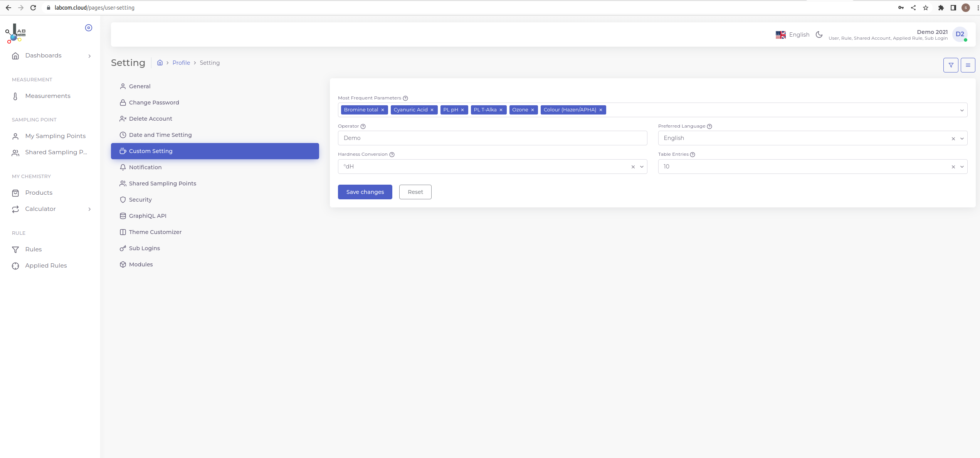Open the Sub Logins tab

[215, 248]
